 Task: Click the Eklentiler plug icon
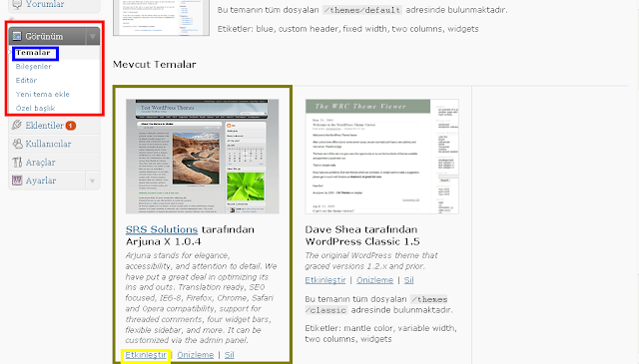pyautogui.click(x=17, y=125)
